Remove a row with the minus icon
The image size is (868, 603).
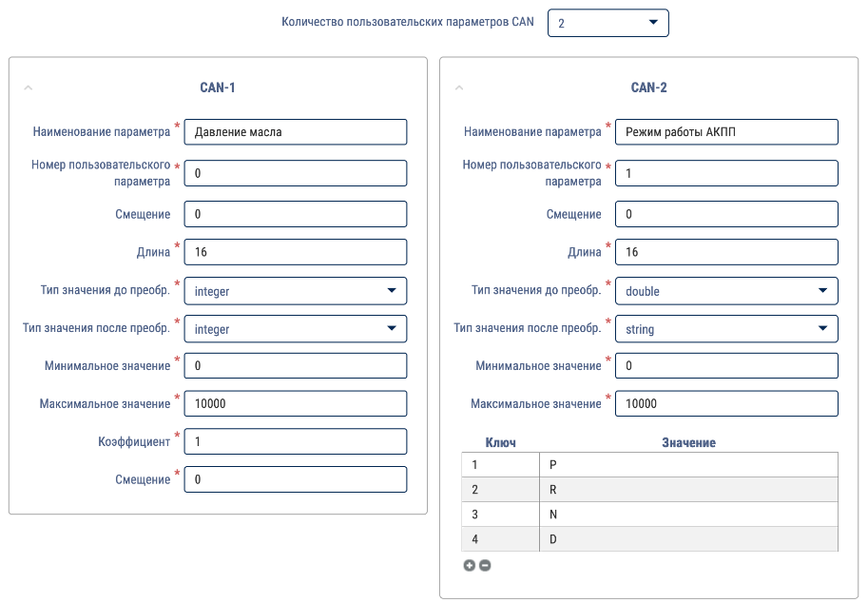pyautogui.click(x=485, y=565)
